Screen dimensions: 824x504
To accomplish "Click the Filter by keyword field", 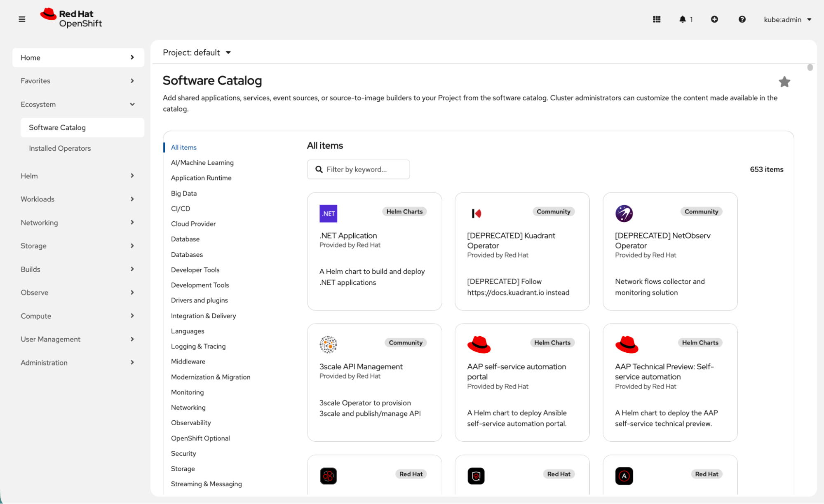I will click(358, 169).
